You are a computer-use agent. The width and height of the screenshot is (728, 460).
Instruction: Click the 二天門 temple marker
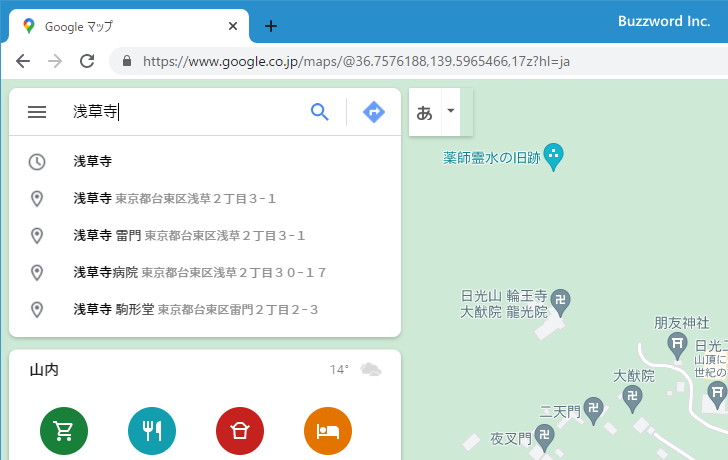(x=593, y=410)
